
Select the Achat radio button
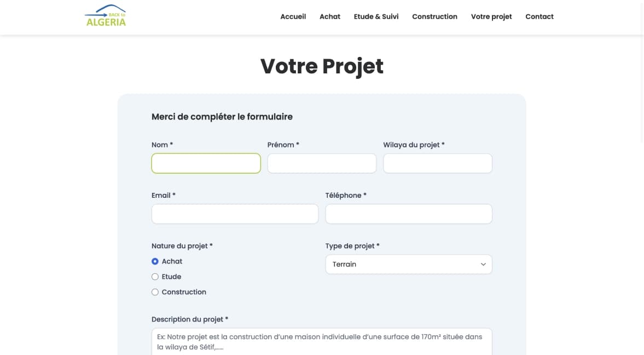(x=155, y=261)
